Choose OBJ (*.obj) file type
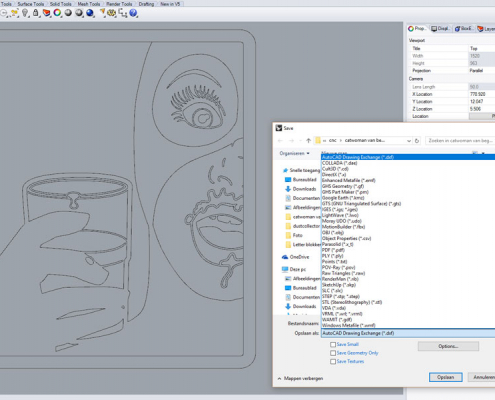This screenshot has width=495, height=400. click(x=408, y=233)
